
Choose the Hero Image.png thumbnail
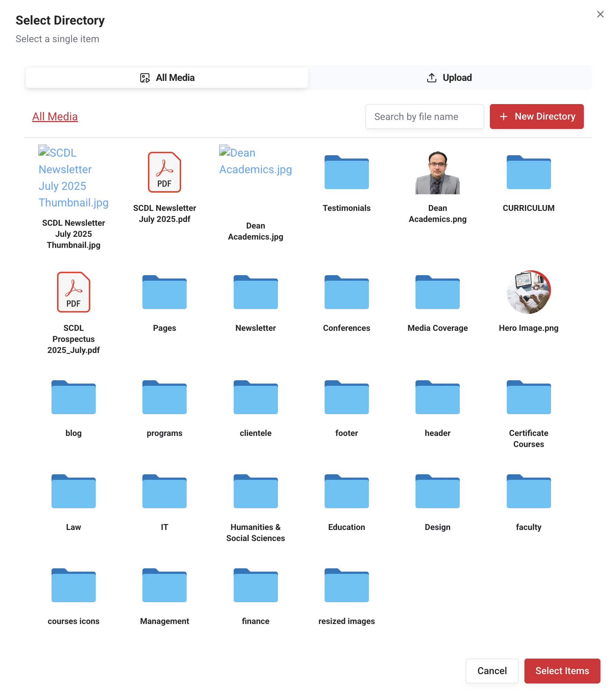(528, 292)
